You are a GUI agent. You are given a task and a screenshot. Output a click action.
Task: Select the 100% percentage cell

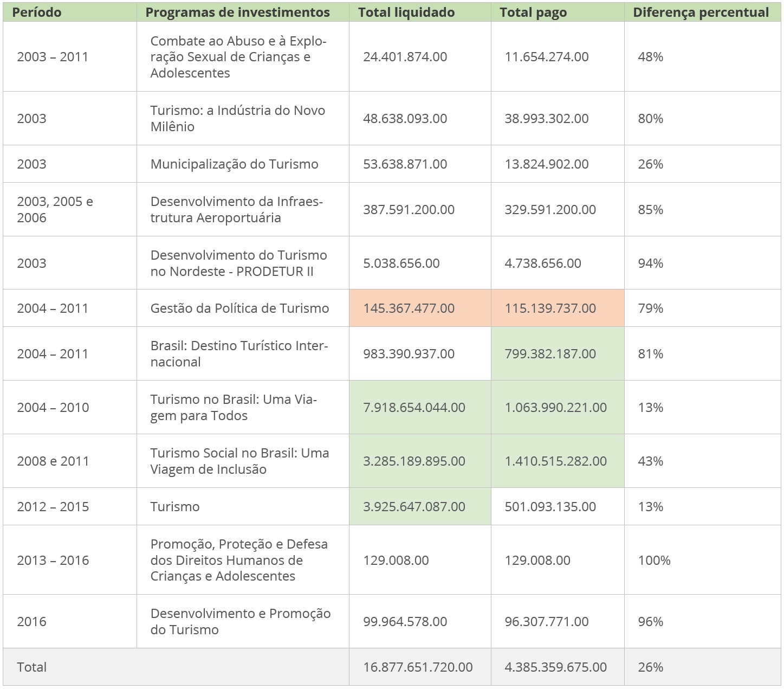click(654, 561)
